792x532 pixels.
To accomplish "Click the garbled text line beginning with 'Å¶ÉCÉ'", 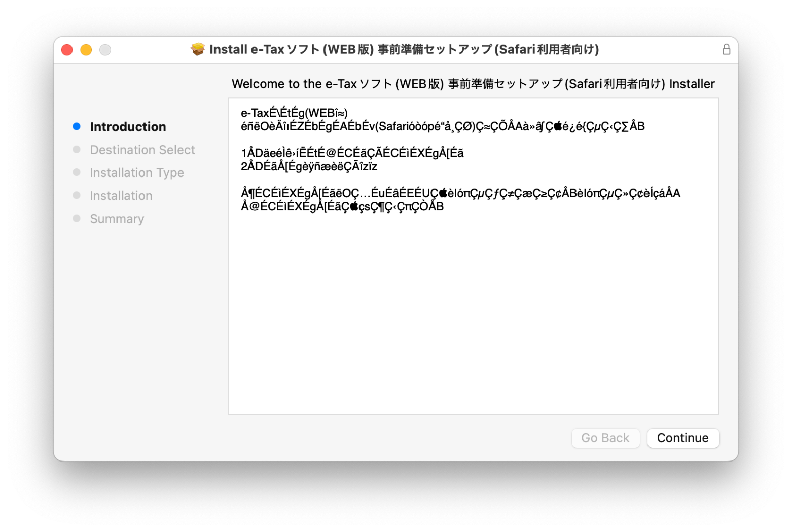I will point(460,193).
